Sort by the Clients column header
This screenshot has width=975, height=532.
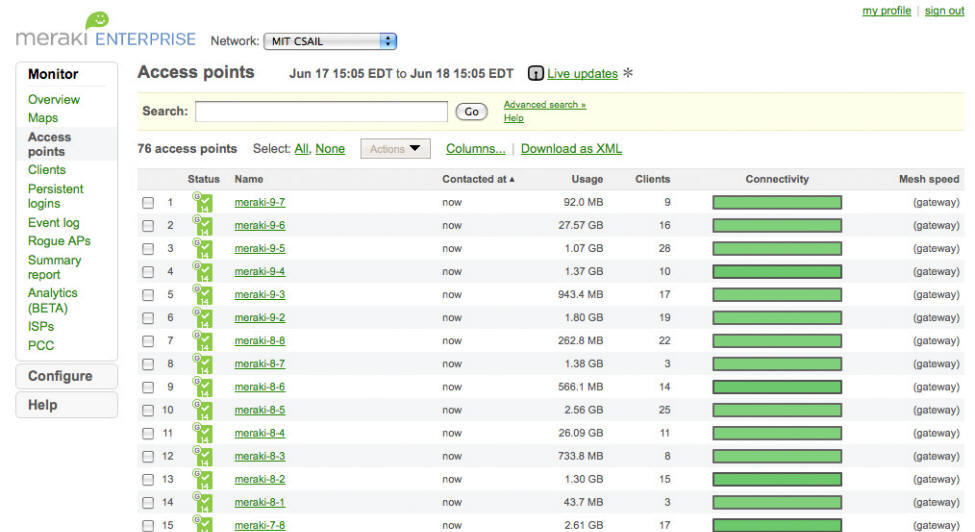(x=652, y=179)
